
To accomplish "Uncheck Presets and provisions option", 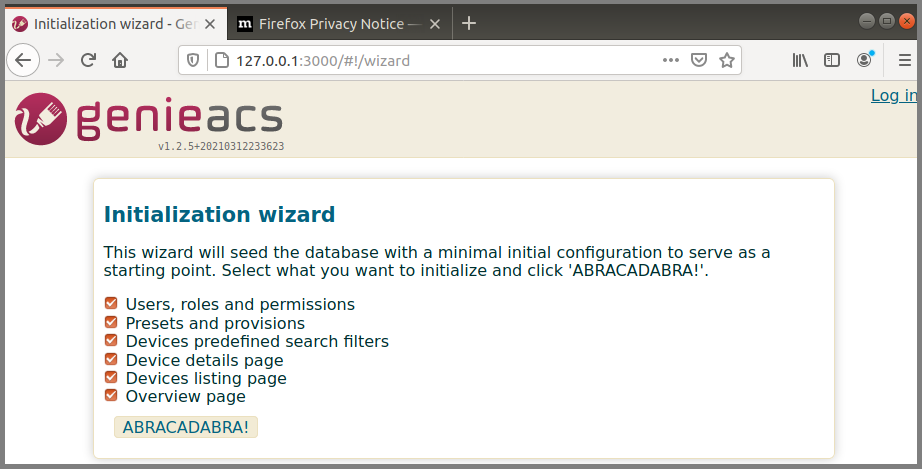I will pyautogui.click(x=111, y=322).
